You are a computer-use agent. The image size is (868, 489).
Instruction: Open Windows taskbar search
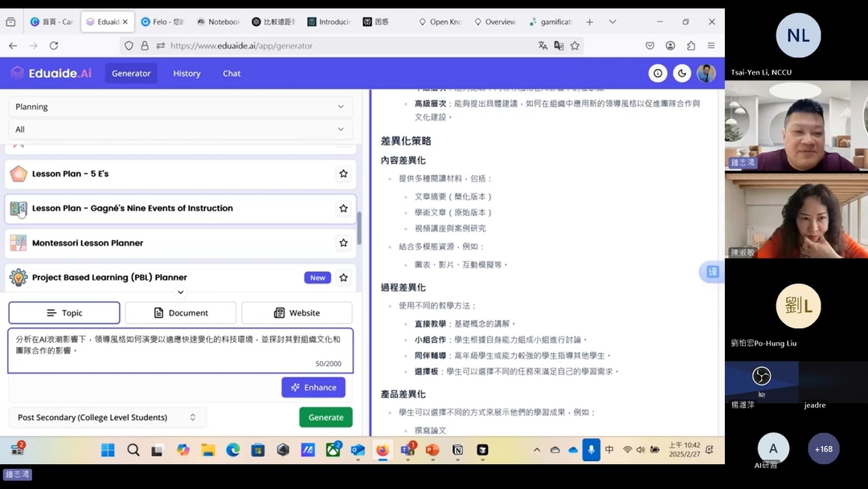133,450
